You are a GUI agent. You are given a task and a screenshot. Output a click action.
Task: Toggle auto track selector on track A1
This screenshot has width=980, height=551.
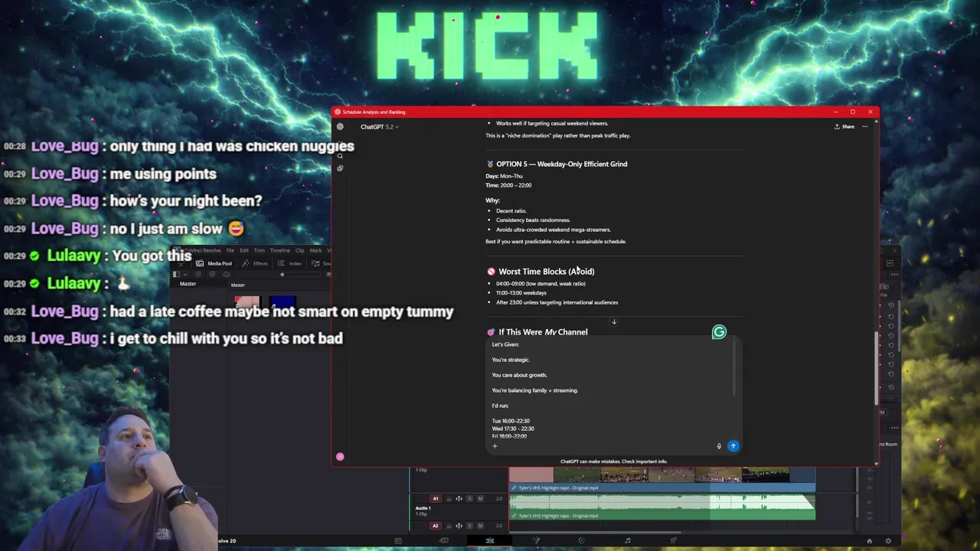459,499
